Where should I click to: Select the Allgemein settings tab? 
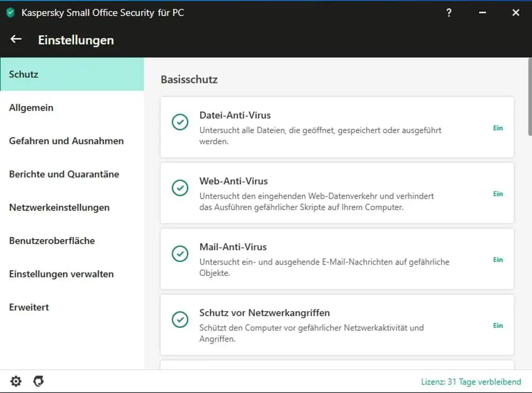31,108
